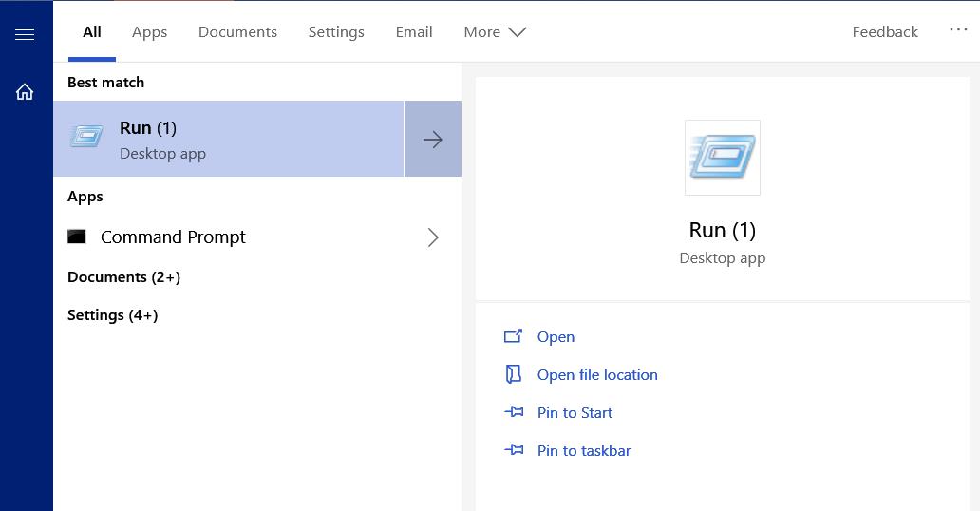This screenshot has height=511, width=980.
Task: Select the Run app icon in Best match
Action: click(x=86, y=137)
